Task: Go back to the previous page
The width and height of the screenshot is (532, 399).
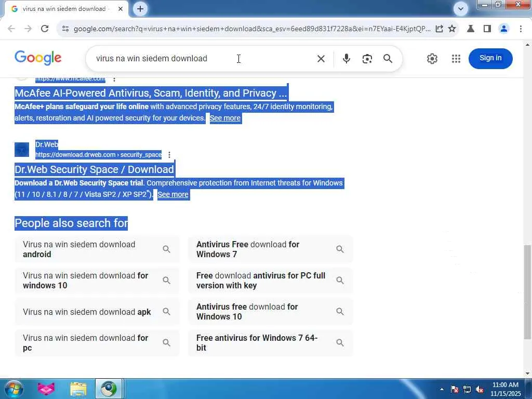Action: 11,29
